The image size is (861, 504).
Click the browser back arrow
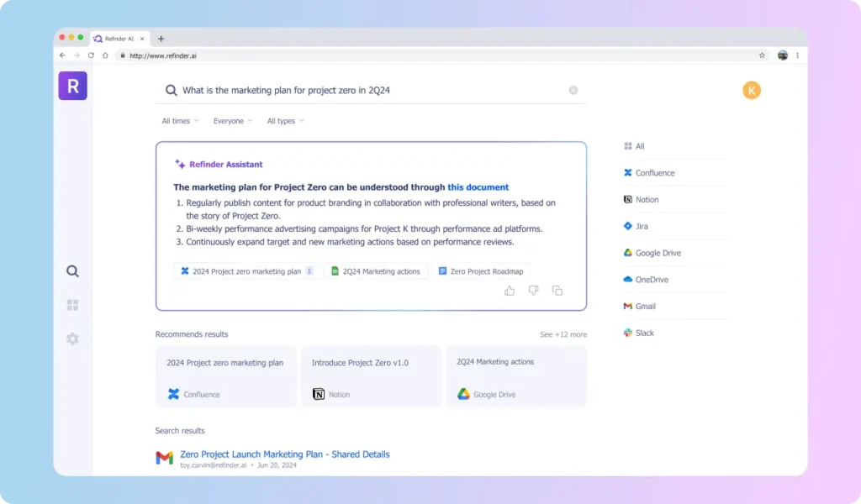pos(62,55)
